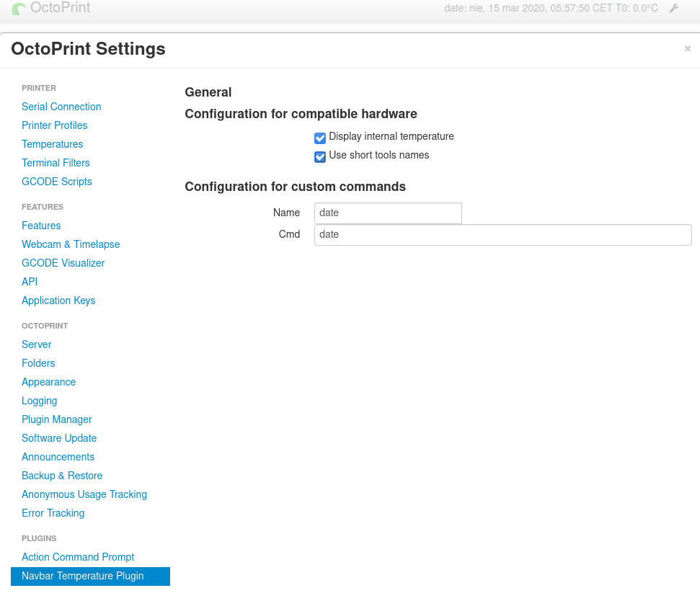Image resolution: width=700 pixels, height=601 pixels.
Task: Open Plugin Manager
Action: [x=57, y=419]
